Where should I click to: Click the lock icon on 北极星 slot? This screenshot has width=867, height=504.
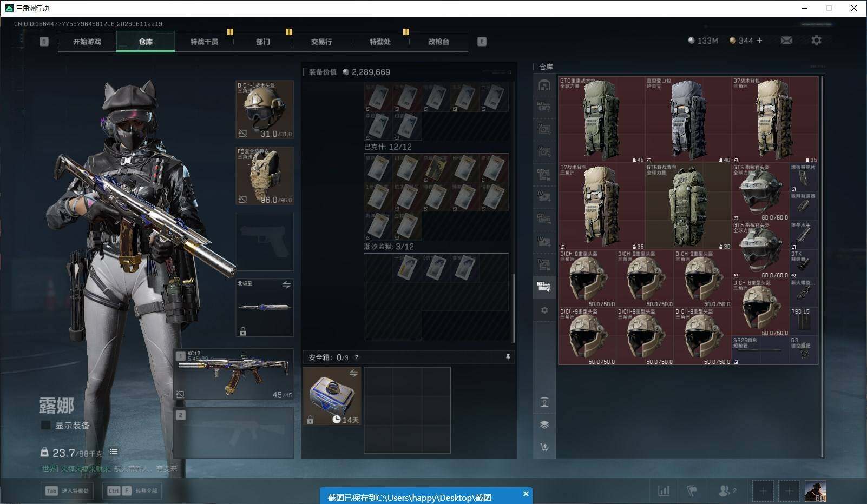(243, 331)
